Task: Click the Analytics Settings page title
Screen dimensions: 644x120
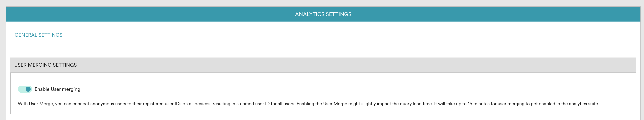Action: [x=323, y=14]
